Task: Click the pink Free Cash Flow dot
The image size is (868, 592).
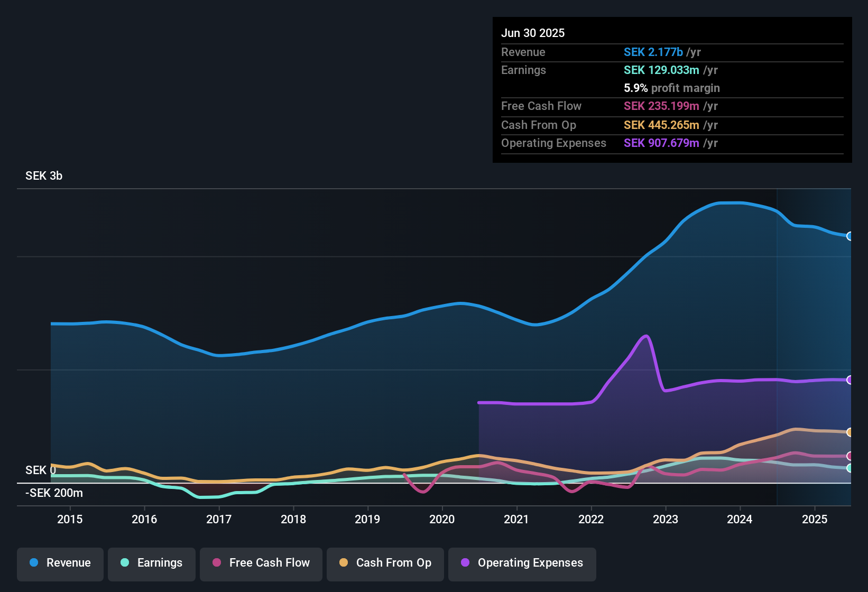Action: click(x=217, y=562)
